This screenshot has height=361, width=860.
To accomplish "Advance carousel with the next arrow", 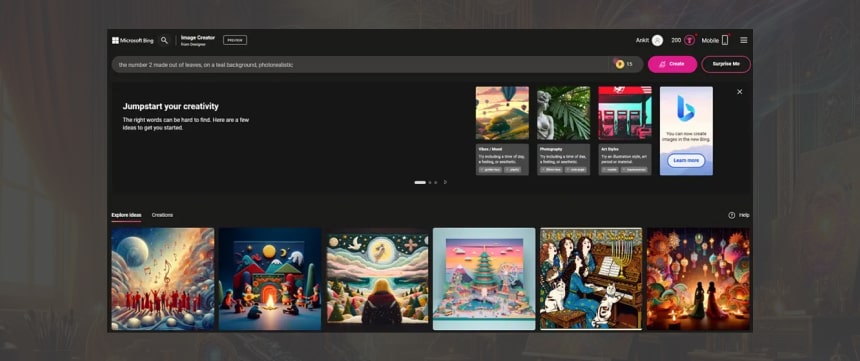I will (445, 182).
